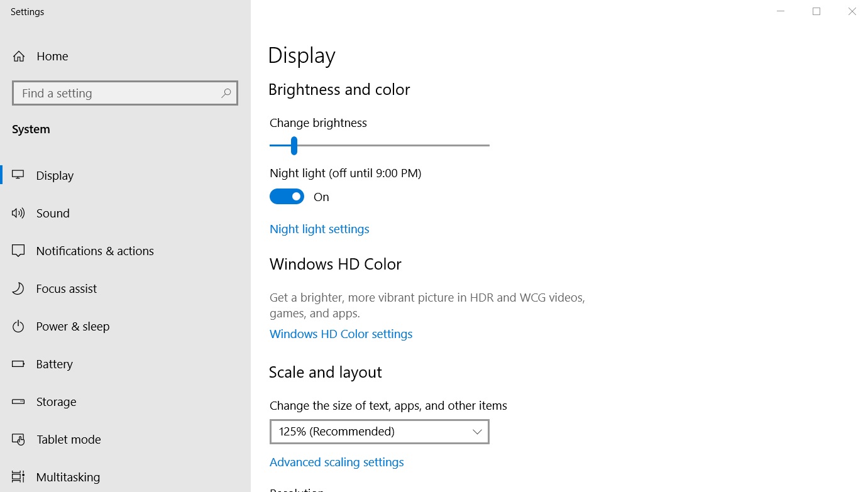Open the Storage settings page

[125, 402]
